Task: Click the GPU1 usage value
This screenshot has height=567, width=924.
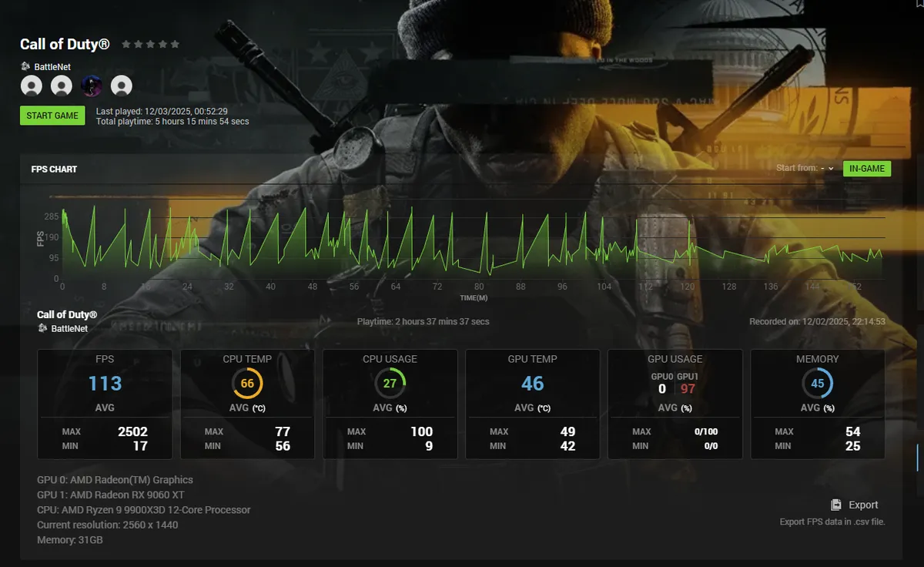Action: 687,388
